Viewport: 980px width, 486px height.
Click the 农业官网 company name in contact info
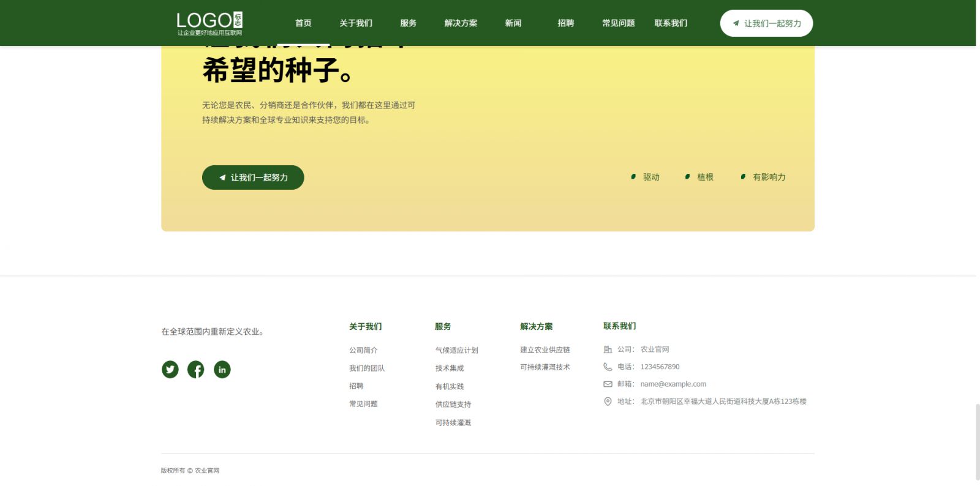point(655,350)
